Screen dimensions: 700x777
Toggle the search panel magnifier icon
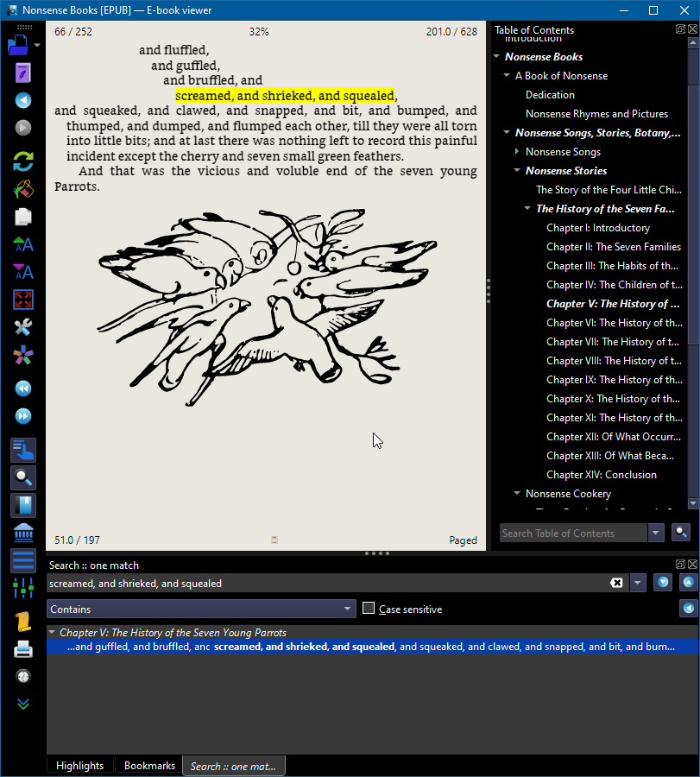[x=22, y=477]
